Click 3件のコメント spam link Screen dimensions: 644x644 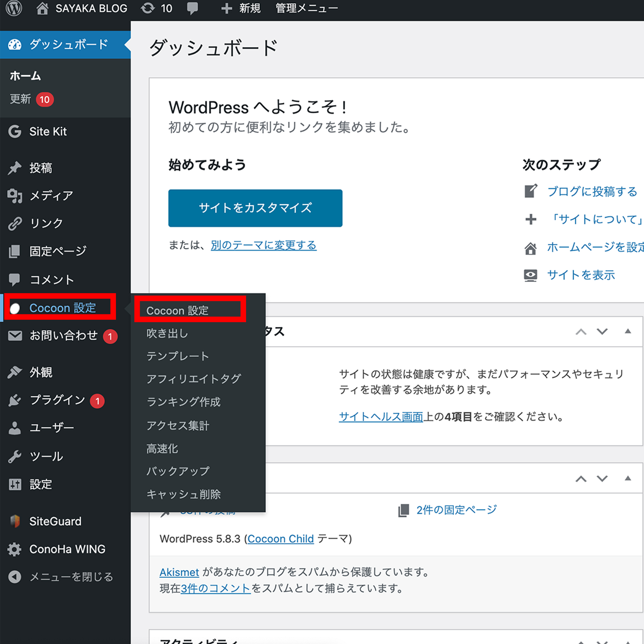pyautogui.click(x=216, y=589)
